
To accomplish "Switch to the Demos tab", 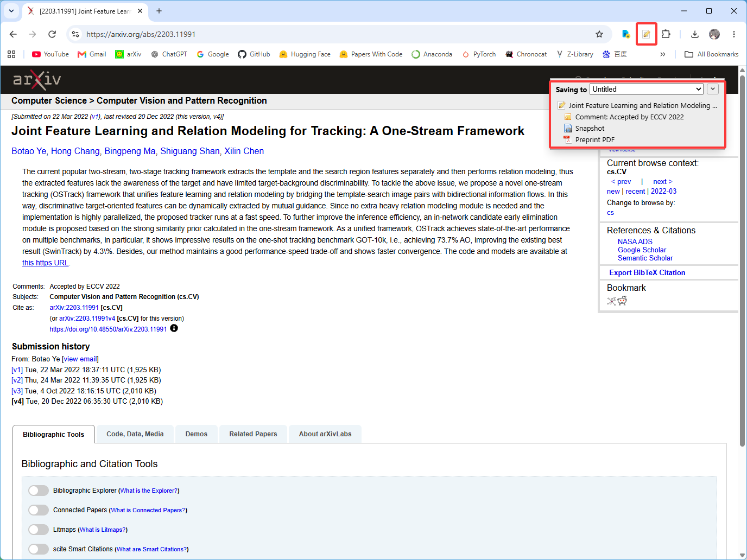I will tap(196, 434).
